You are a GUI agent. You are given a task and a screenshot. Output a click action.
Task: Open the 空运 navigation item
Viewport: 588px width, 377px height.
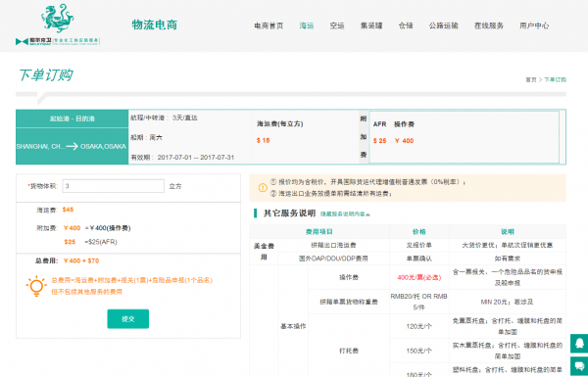click(337, 25)
